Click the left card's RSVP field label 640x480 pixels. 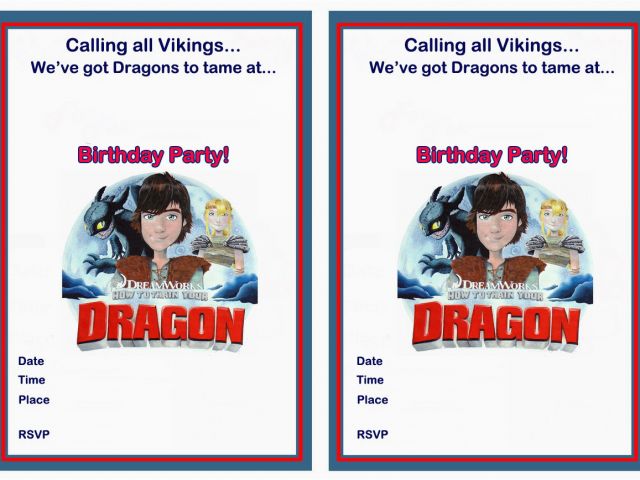click(x=34, y=434)
